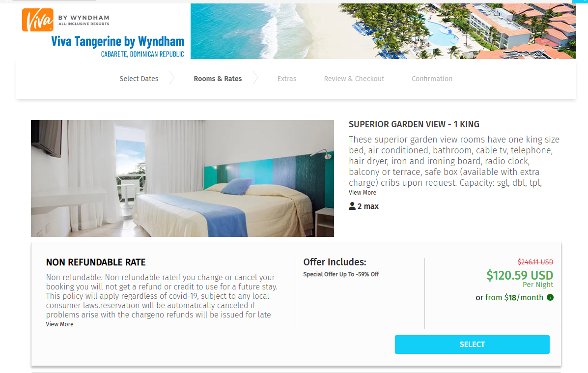Click the Viva orange logo icon
The image size is (588, 373).
pos(37,20)
